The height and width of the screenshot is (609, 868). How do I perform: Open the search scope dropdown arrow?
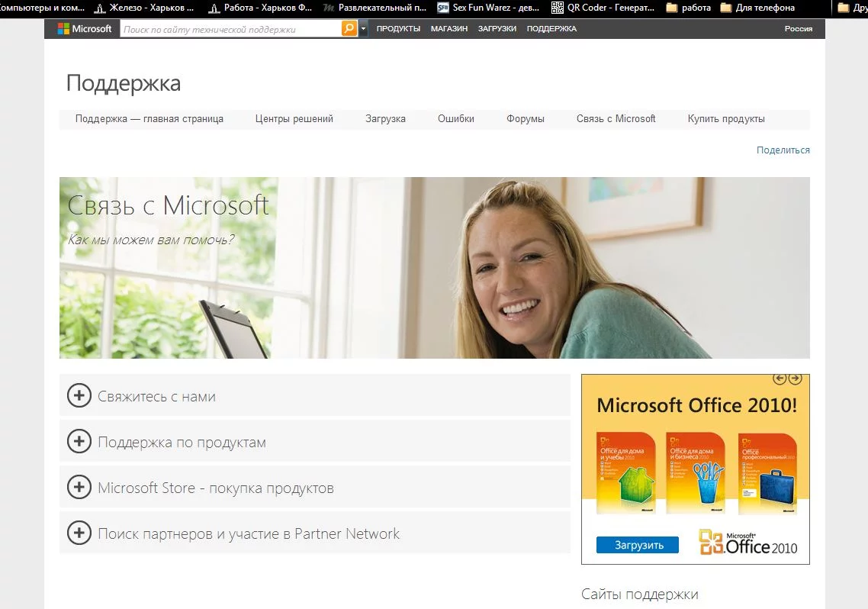[363, 28]
